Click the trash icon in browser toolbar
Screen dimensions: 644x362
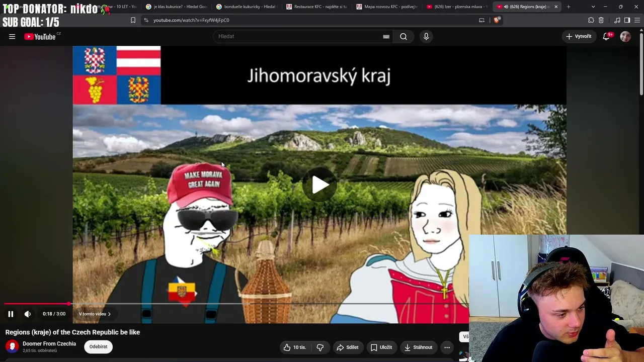pos(601,20)
